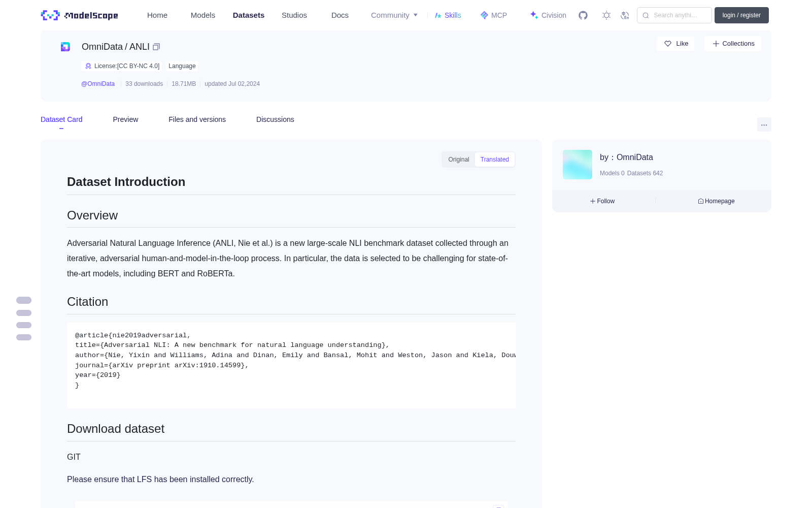
Task: Copy dataset name OmniData/ANLI icon
Action: [x=156, y=47]
